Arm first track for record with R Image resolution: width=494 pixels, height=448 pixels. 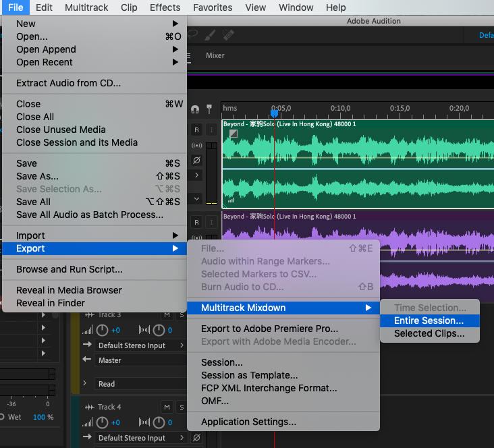(x=196, y=130)
